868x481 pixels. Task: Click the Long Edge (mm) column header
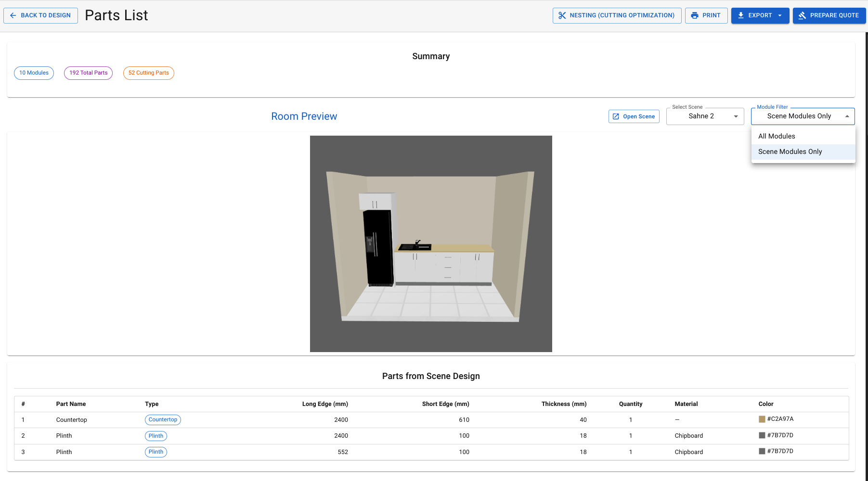pyautogui.click(x=325, y=404)
